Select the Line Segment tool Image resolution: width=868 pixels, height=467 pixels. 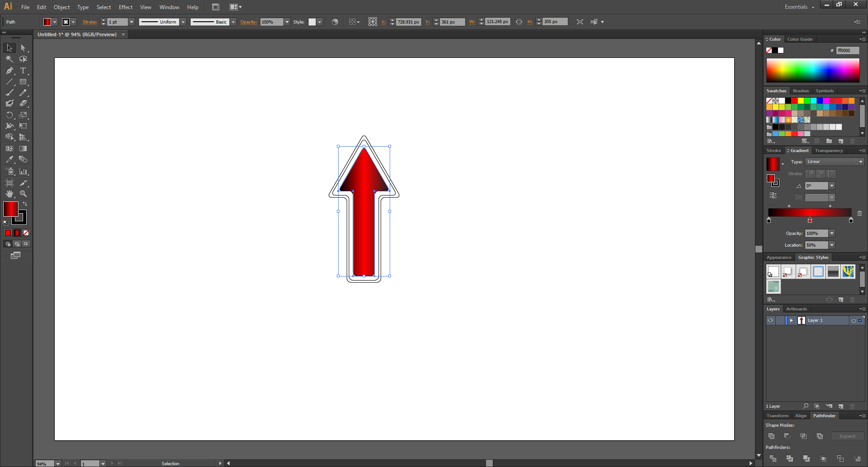point(9,82)
